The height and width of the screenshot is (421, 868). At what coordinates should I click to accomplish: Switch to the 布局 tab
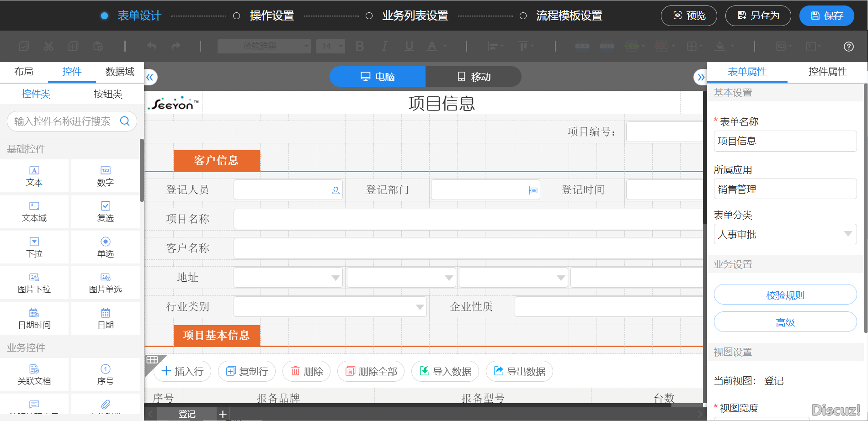click(x=24, y=72)
